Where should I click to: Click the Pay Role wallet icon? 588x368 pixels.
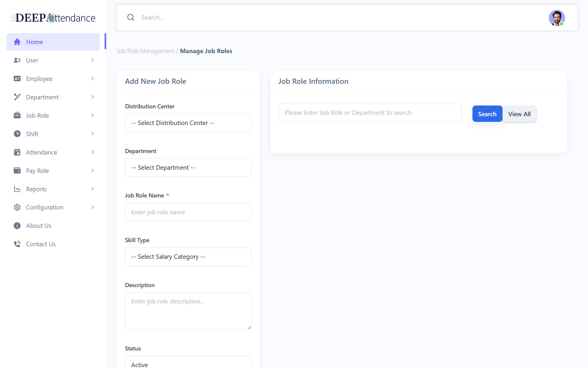click(x=17, y=171)
